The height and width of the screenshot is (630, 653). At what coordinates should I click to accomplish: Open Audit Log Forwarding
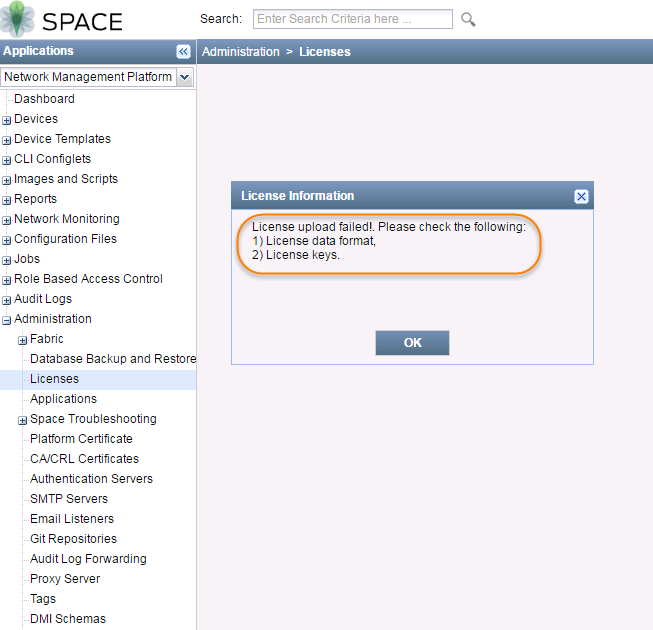pyautogui.click(x=88, y=559)
